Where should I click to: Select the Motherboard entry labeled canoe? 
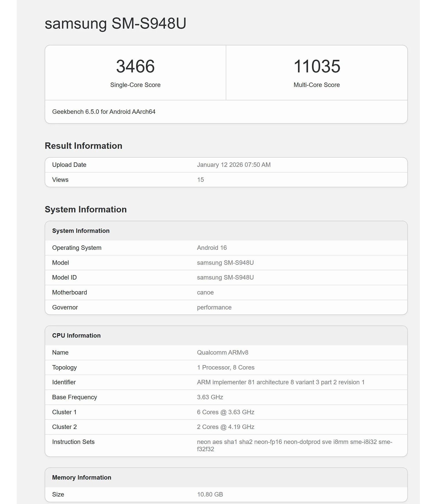coord(205,292)
